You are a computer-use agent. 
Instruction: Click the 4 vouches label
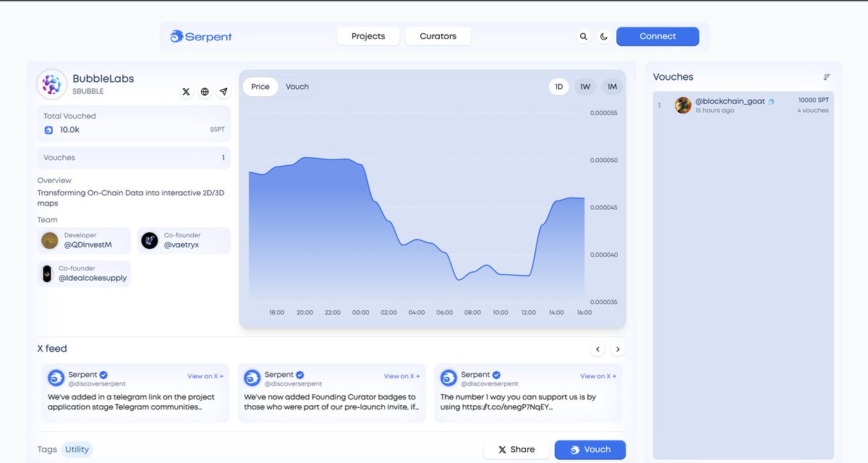[x=813, y=111]
